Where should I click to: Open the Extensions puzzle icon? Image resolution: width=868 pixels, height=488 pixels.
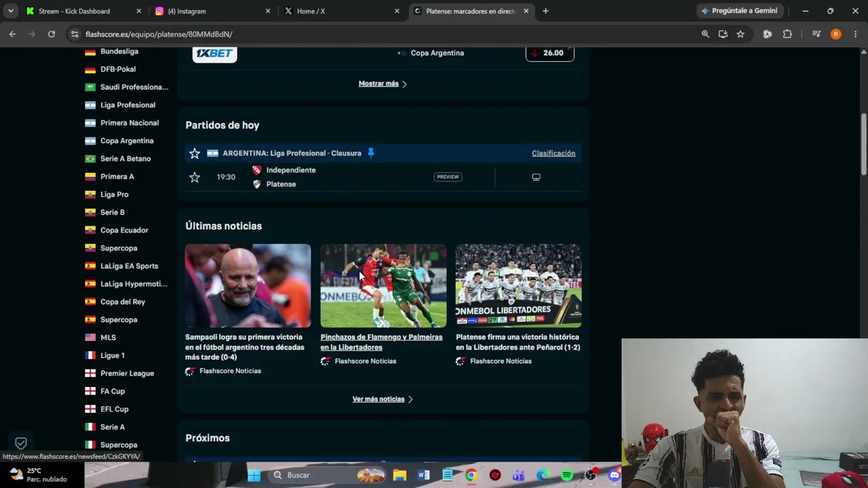(787, 34)
